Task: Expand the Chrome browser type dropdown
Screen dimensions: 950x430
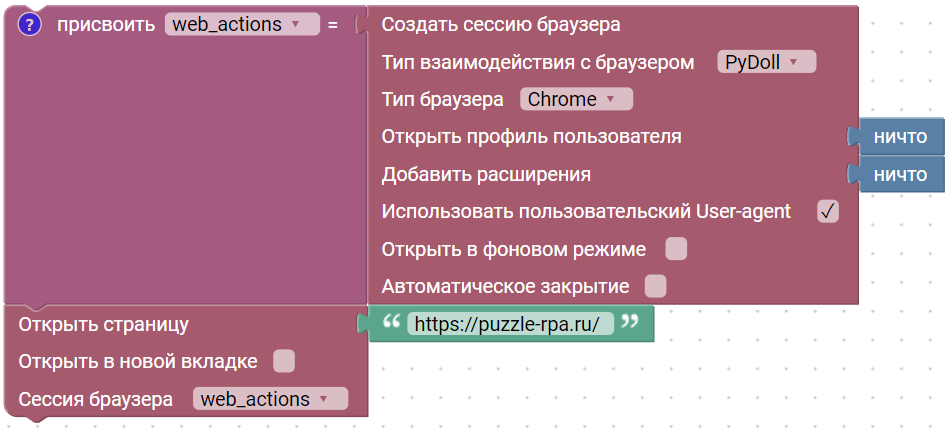Action: click(576, 99)
